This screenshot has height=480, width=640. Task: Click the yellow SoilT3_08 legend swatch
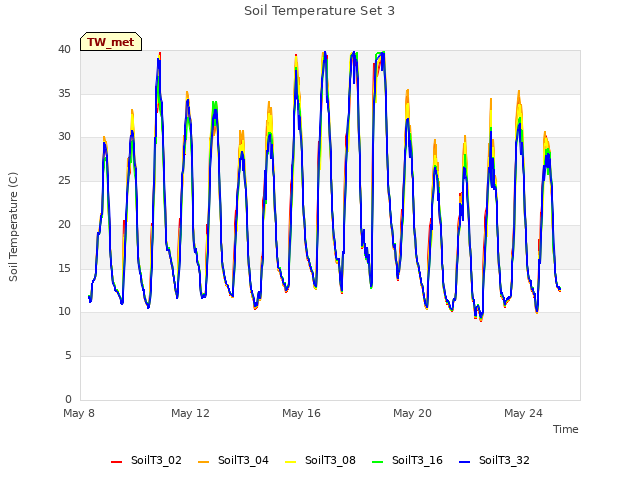[290, 462]
